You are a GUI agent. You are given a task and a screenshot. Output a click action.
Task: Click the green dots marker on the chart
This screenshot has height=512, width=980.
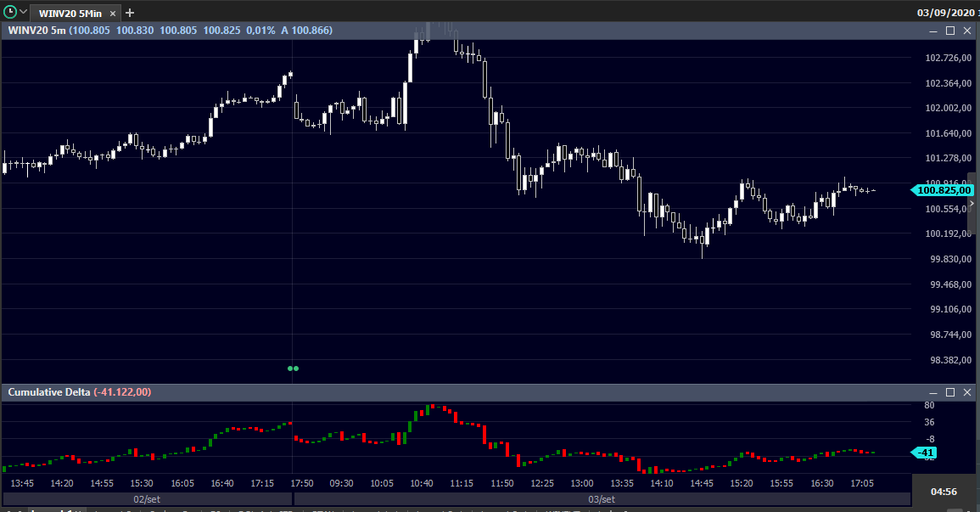click(293, 369)
